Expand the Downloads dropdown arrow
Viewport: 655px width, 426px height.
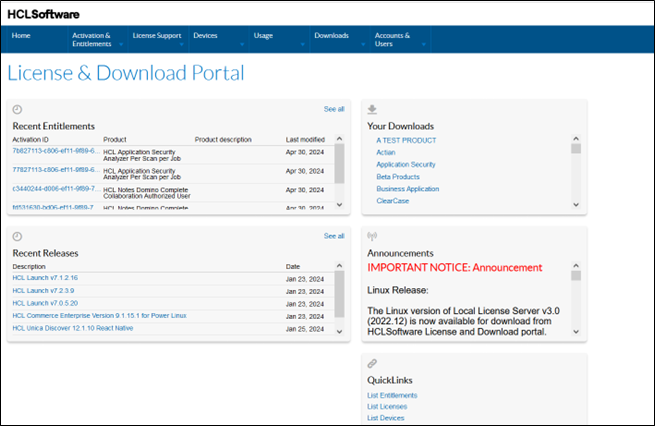click(x=363, y=45)
